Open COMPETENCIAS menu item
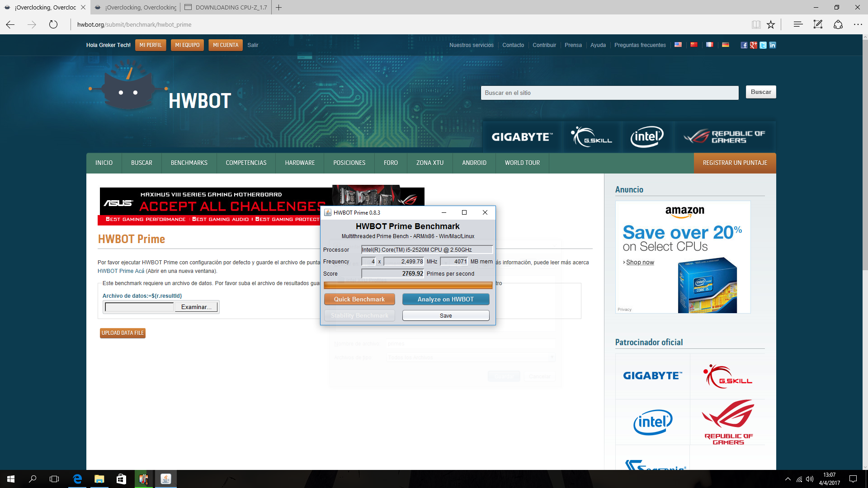The width and height of the screenshot is (868, 488). click(246, 163)
